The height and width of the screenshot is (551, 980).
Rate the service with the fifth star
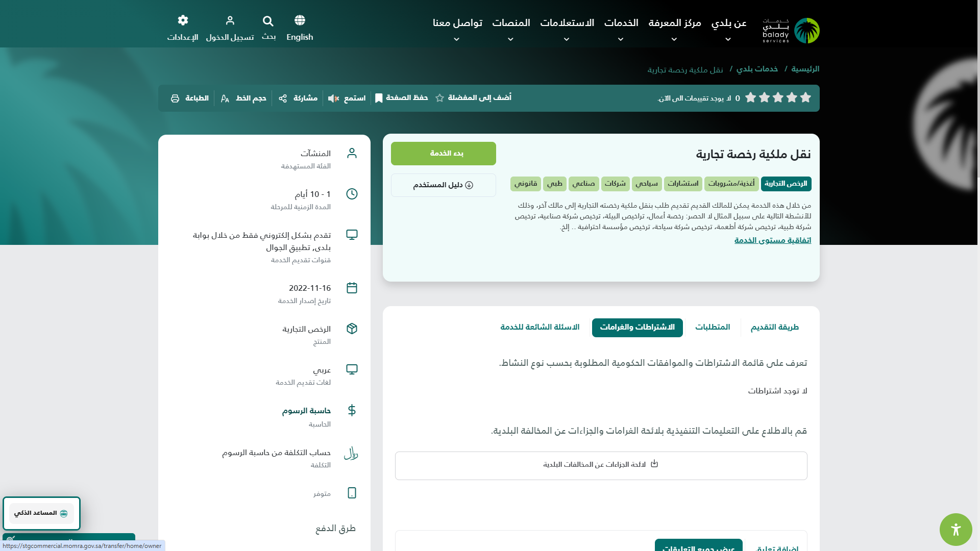click(x=750, y=97)
